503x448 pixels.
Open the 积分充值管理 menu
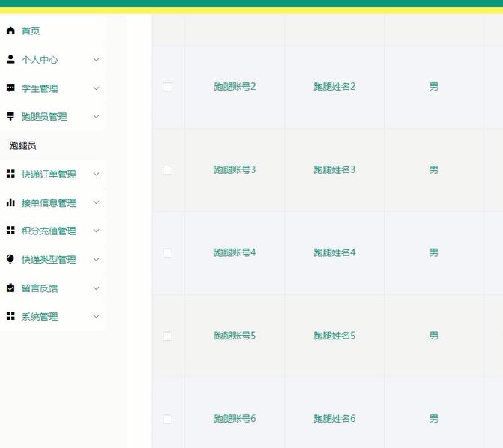49,231
